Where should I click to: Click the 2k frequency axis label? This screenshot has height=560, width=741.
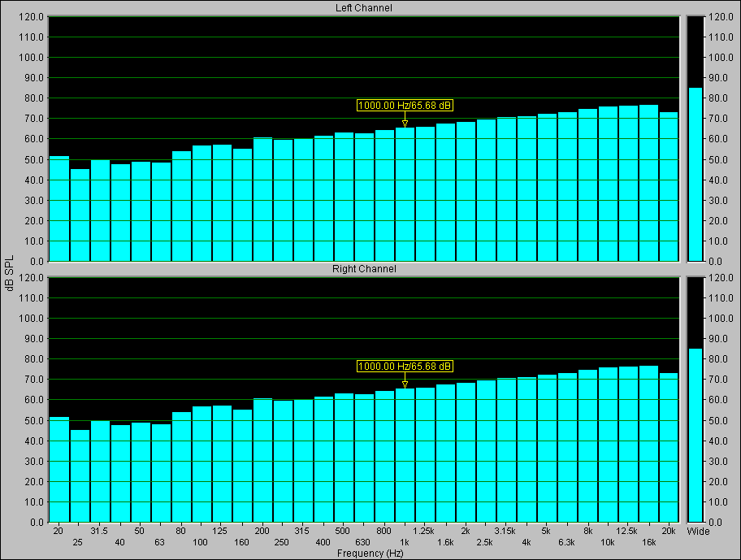[466, 531]
